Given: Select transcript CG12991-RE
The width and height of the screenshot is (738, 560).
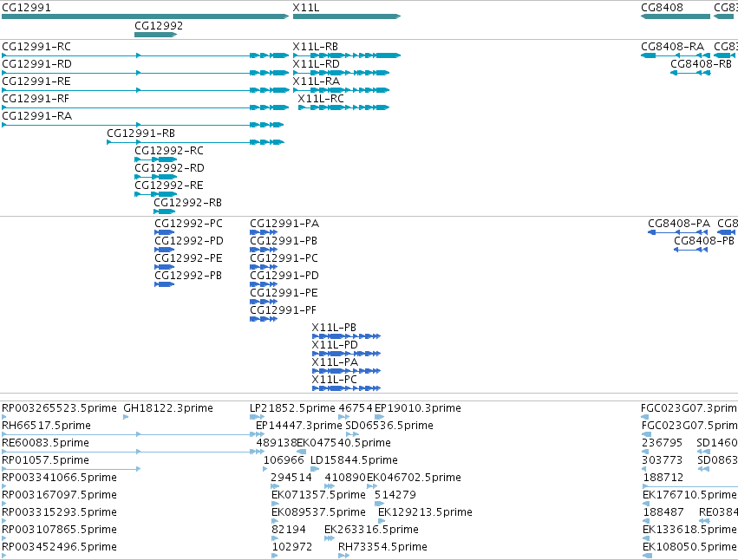Looking at the screenshot, I should click(x=36, y=81).
